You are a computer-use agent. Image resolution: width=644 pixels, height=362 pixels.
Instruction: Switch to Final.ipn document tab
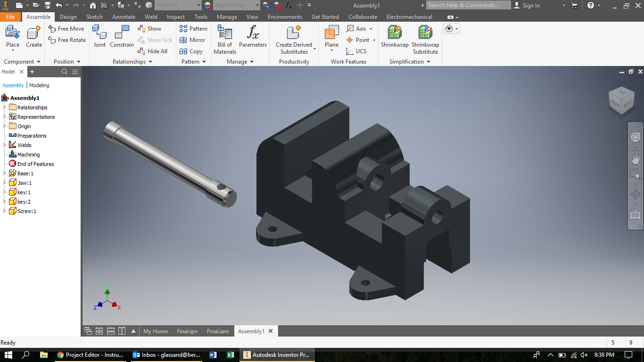pos(187,331)
